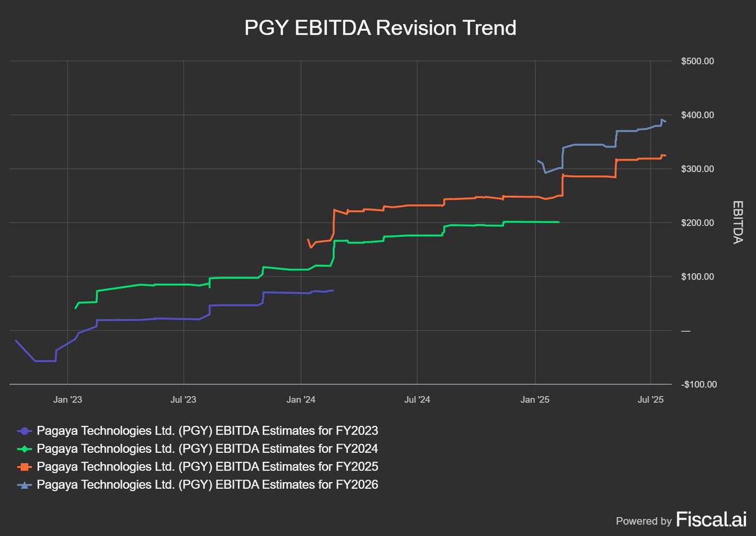Click the $500.00 gridline value marker
Image resolution: width=756 pixels, height=536 pixels.
(699, 61)
